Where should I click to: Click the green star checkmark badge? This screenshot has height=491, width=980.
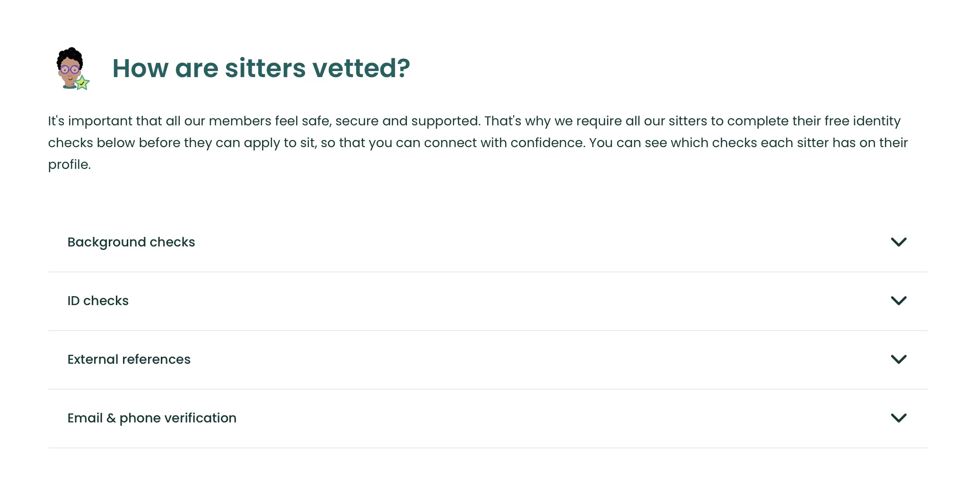[x=82, y=83]
